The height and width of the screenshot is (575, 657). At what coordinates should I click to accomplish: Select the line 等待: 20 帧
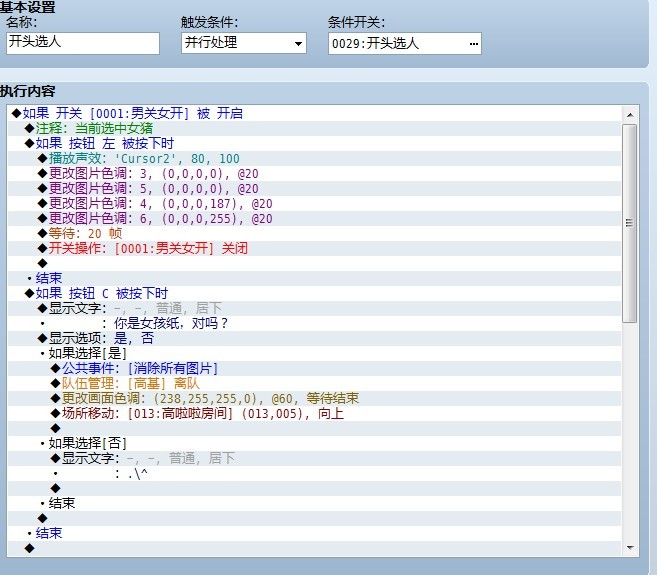pos(314,233)
